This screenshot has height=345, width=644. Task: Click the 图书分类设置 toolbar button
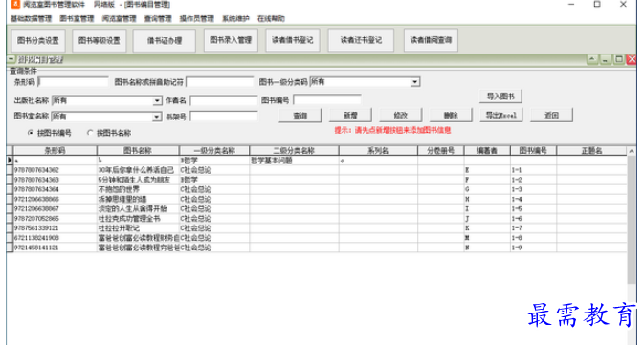tap(37, 40)
